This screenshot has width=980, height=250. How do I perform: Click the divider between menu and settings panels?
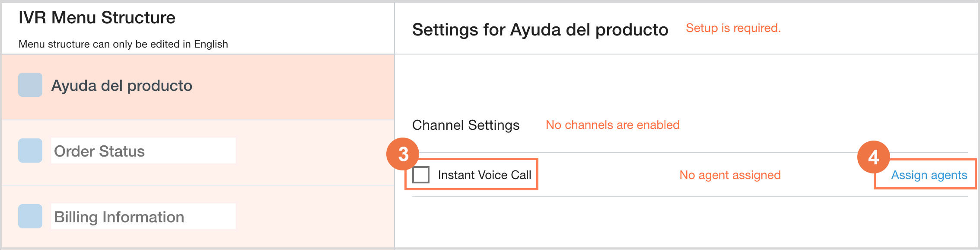pyautogui.click(x=395, y=108)
